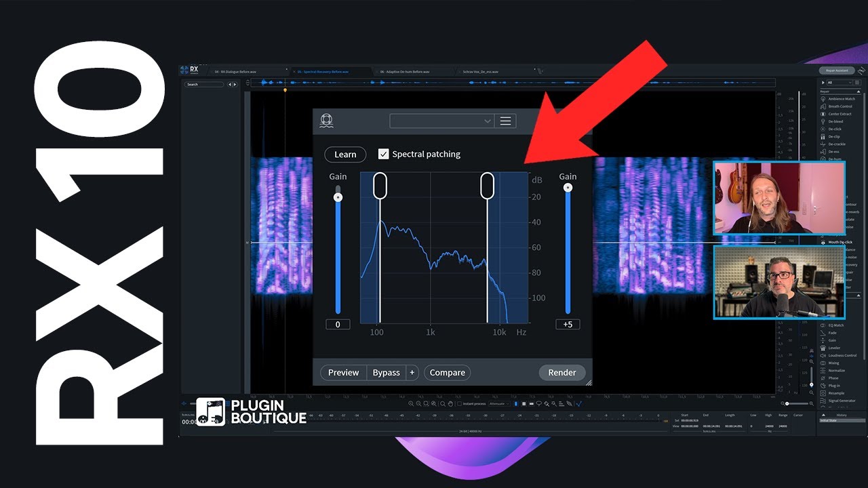Toggle the Instant process checkbox
This screenshot has height=488, width=868.
click(x=459, y=403)
